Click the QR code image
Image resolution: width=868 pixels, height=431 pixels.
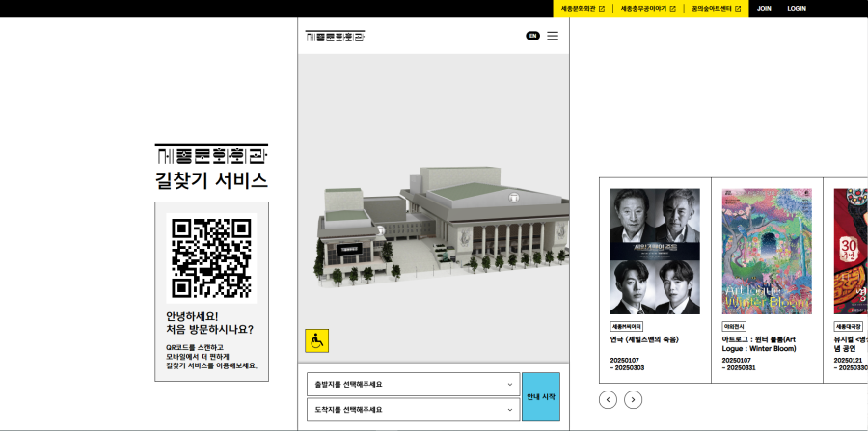(x=211, y=257)
